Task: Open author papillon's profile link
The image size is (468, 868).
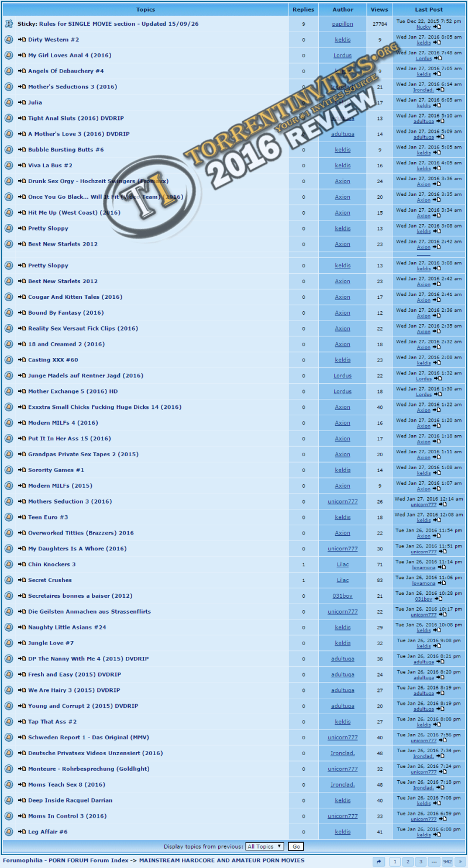Action: 343,24
